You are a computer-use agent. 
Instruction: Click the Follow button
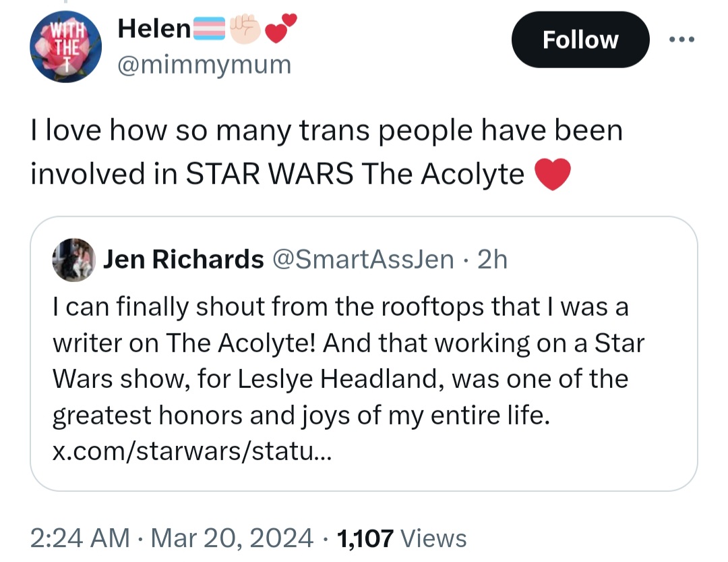pos(580,40)
